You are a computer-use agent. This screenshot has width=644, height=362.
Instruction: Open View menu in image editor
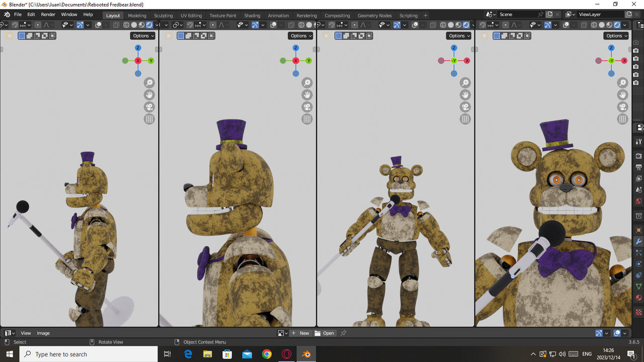[x=26, y=333]
